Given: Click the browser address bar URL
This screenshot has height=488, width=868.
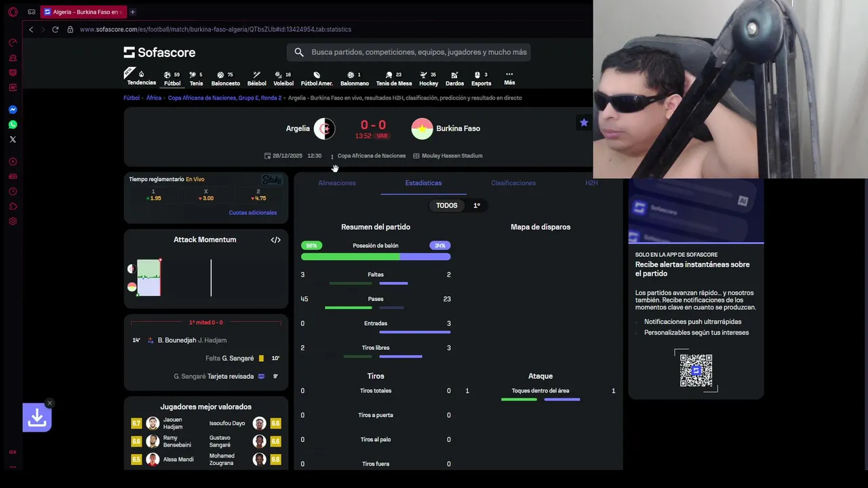Looking at the screenshot, I should coord(216,29).
